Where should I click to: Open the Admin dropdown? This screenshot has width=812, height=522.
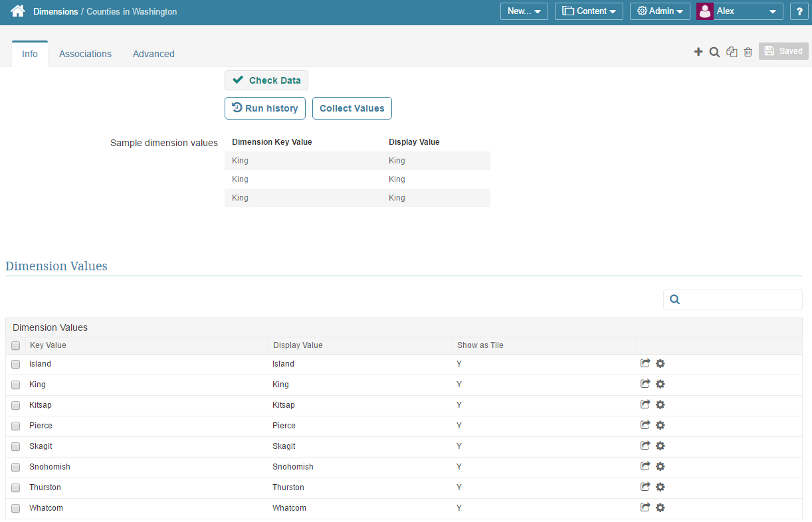tap(660, 11)
